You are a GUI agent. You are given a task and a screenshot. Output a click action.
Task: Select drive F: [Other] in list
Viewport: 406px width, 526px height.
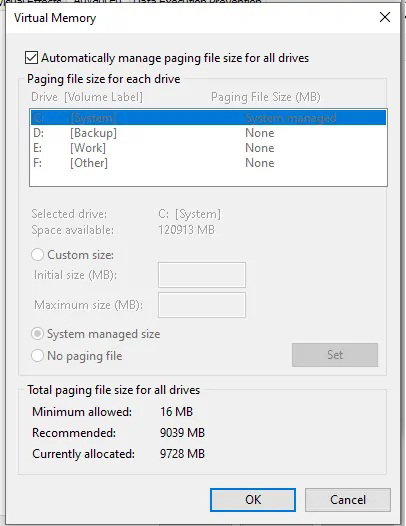tap(208, 163)
